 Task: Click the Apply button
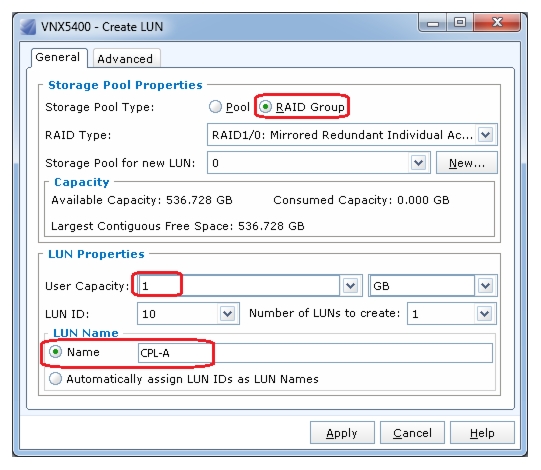pyautogui.click(x=342, y=433)
